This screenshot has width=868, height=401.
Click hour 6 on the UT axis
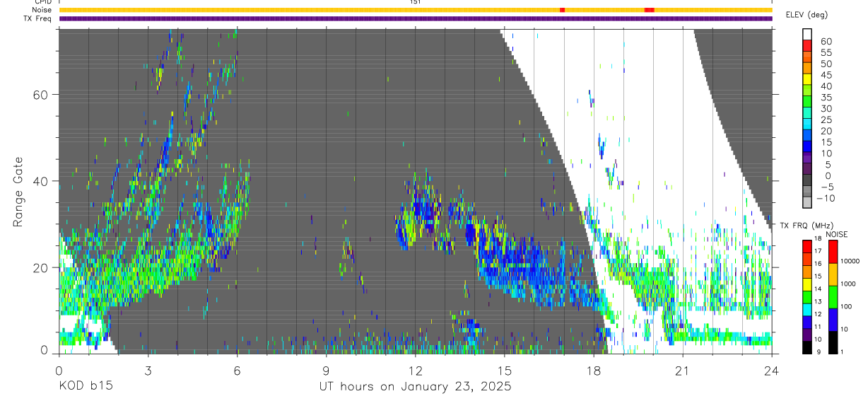point(237,371)
